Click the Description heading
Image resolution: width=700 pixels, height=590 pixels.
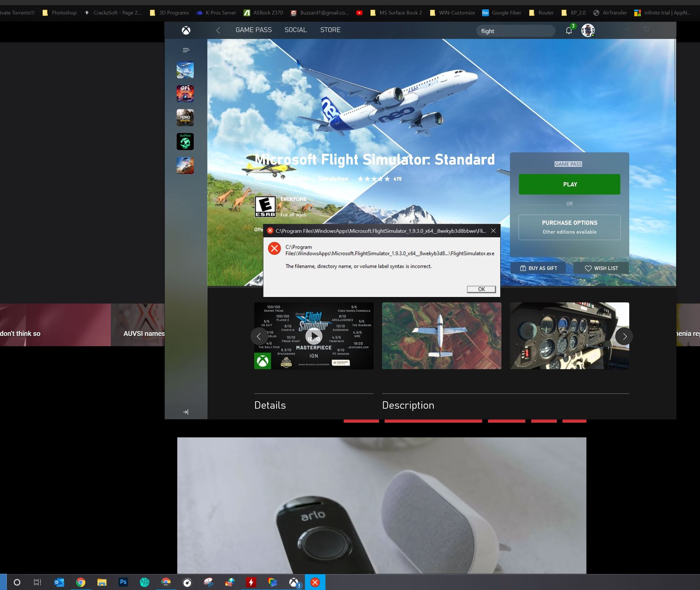[408, 405]
